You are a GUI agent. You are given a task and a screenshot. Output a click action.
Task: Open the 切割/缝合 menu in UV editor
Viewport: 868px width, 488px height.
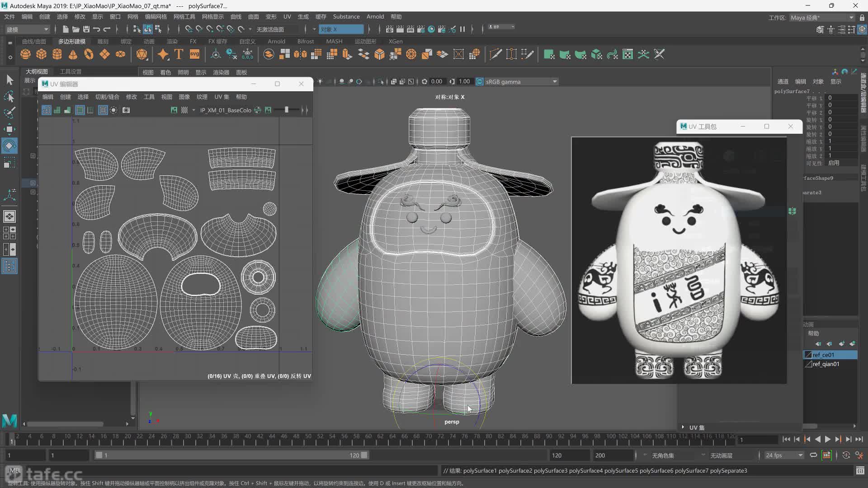coord(107,97)
